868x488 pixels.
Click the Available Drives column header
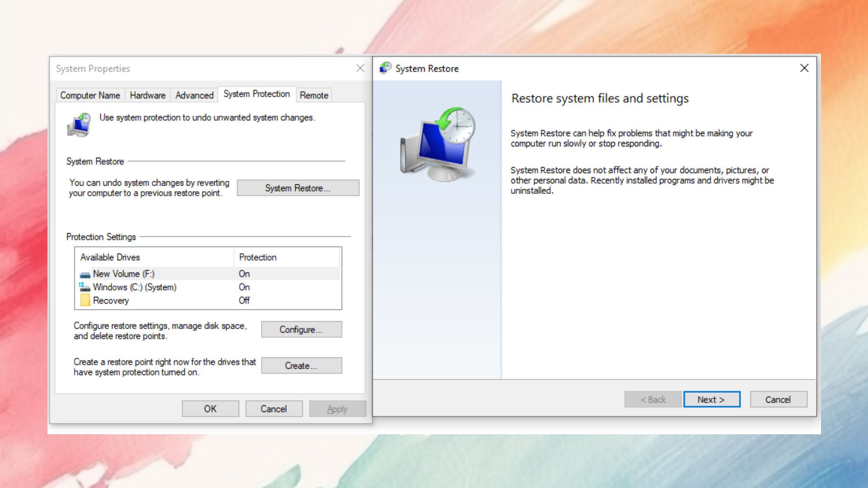coord(155,257)
